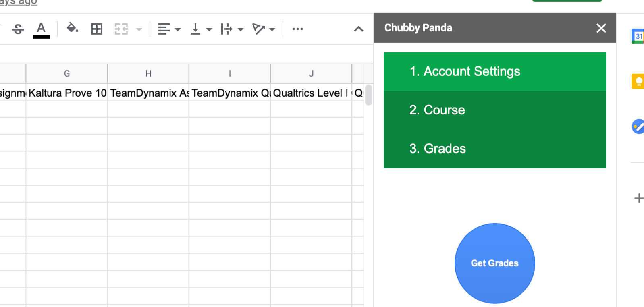Open the Account Settings section
The image size is (644, 307).
[494, 72]
